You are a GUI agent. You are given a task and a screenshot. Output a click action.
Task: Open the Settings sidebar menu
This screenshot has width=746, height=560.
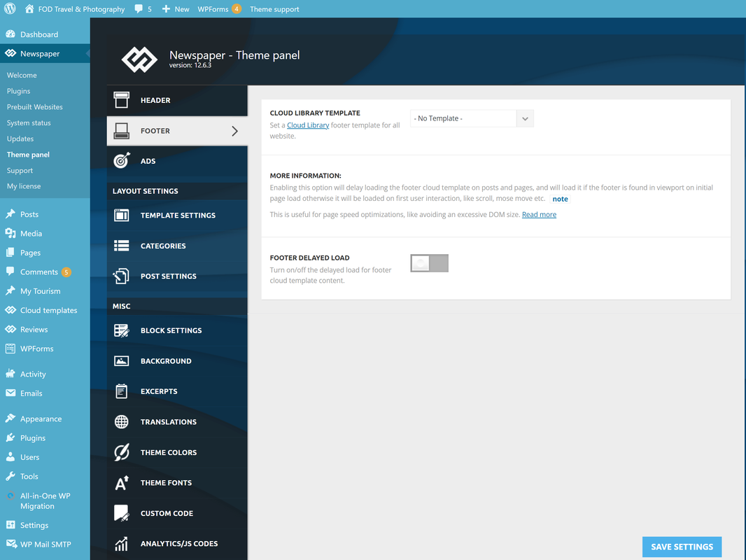(45, 525)
